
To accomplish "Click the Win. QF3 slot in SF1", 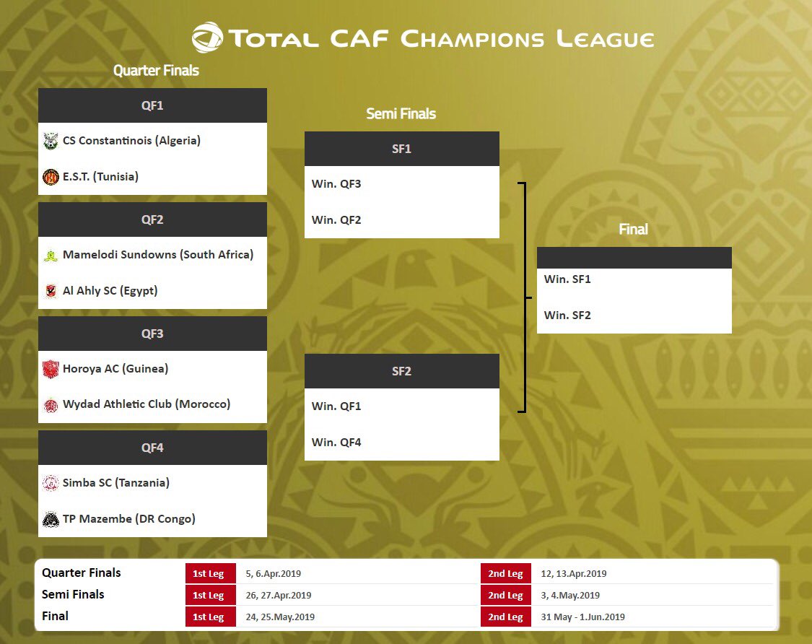I will point(336,184).
